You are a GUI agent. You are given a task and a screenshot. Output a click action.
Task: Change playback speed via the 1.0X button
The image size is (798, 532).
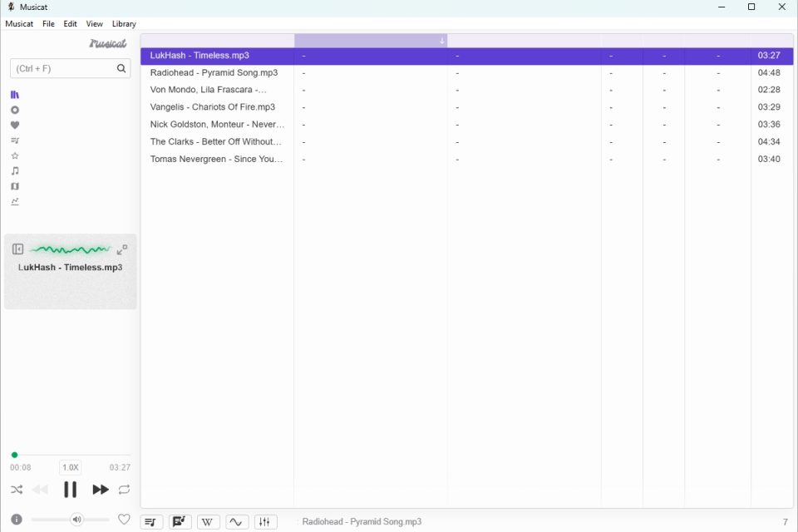click(70, 467)
